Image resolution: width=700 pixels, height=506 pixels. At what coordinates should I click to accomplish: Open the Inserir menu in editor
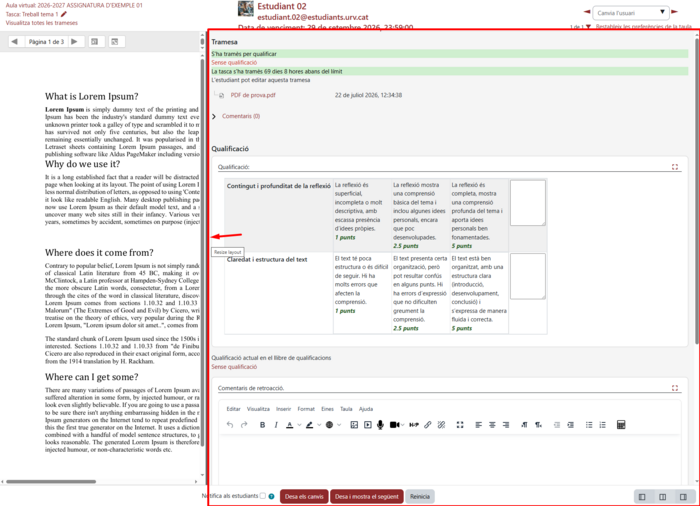pos(283,409)
